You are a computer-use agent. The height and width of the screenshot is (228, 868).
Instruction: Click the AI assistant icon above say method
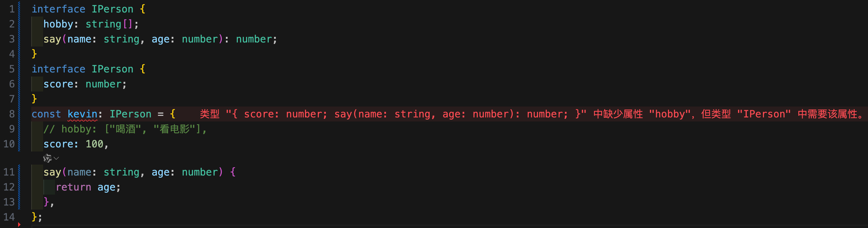(x=47, y=158)
